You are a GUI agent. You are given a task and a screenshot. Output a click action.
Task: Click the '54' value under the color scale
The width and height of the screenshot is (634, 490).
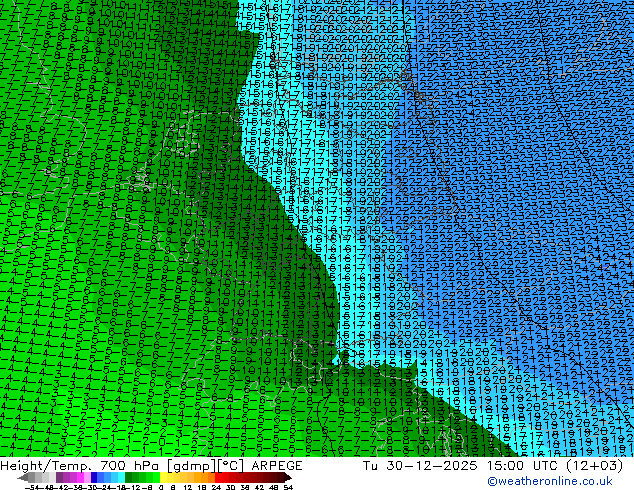click(288, 487)
